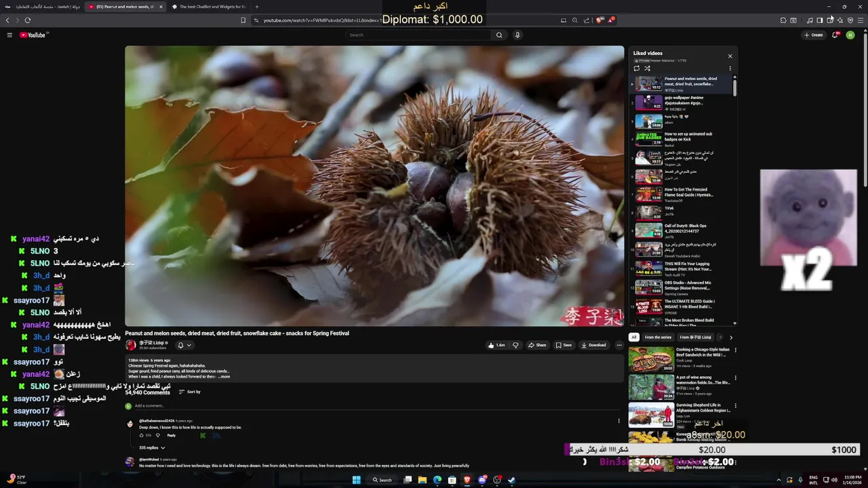Like the video with the 1.6m thumbs-up

point(496,345)
